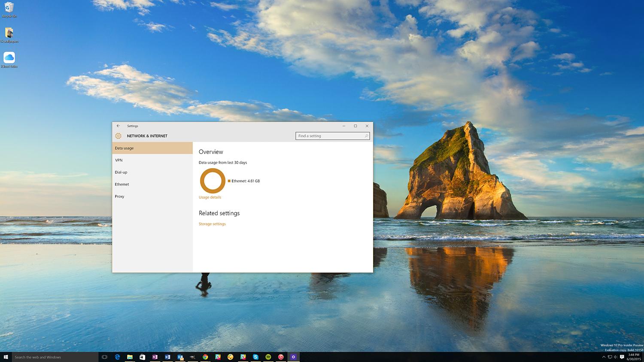Open the Store from the taskbar
The width and height of the screenshot is (644, 362).
pyautogui.click(x=142, y=357)
